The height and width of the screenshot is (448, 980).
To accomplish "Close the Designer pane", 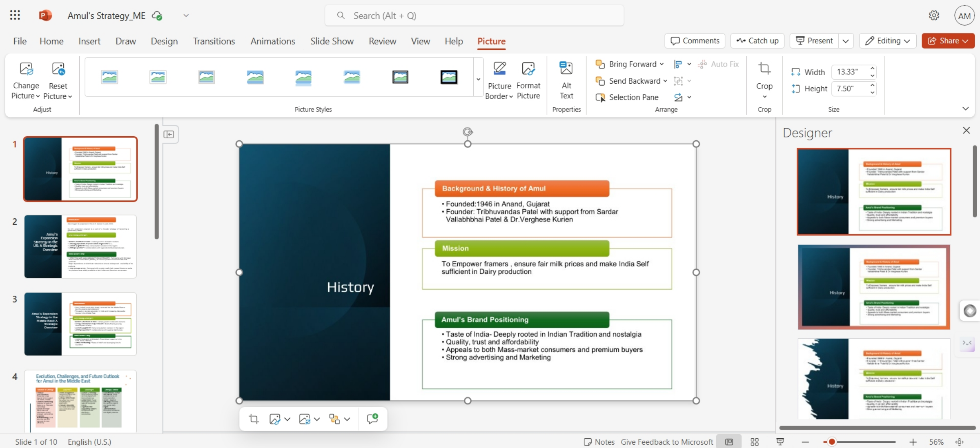I will pyautogui.click(x=966, y=131).
